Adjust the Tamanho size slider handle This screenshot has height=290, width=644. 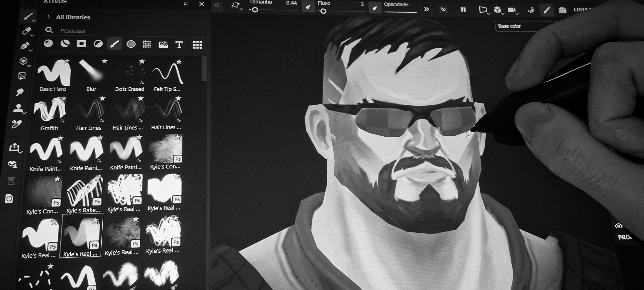point(255,10)
